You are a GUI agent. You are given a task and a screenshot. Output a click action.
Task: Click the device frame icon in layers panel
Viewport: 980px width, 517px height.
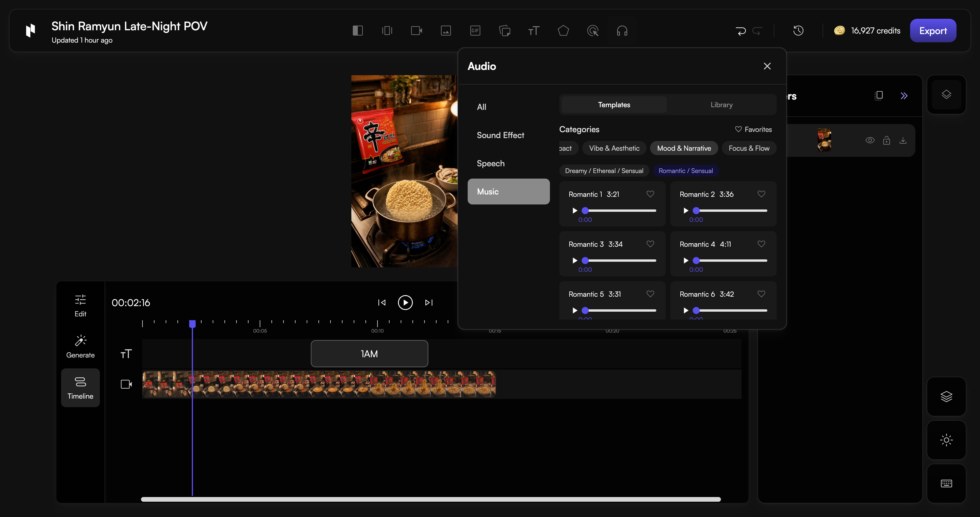[878, 95]
